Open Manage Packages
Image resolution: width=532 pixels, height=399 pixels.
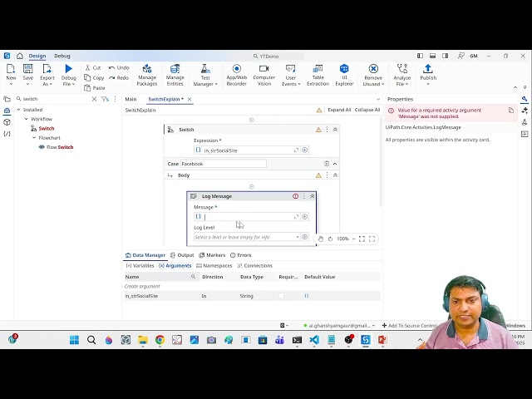tap(146, 75)
